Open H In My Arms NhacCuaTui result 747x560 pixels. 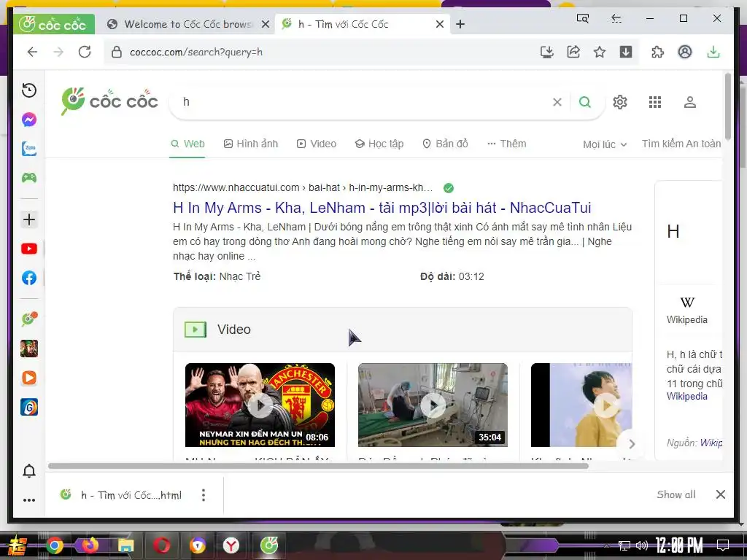[x=382, y=208]
